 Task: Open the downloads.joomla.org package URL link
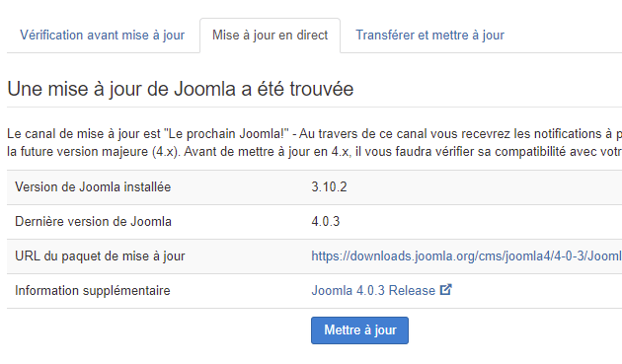coord(466,256)
